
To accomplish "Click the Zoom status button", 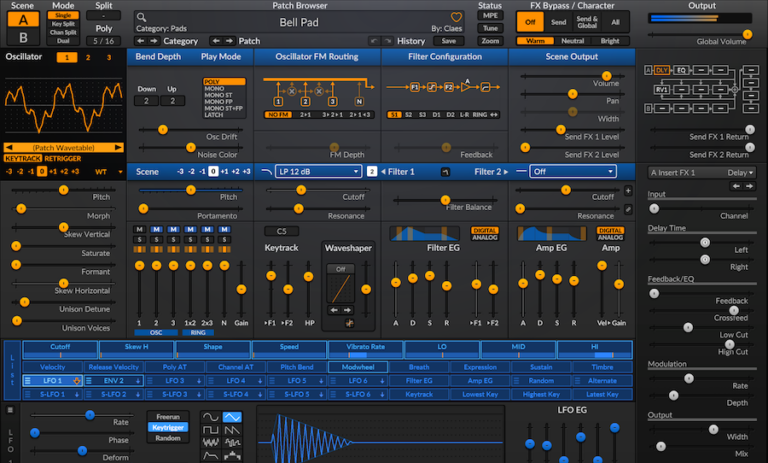I will coord(490,41).
